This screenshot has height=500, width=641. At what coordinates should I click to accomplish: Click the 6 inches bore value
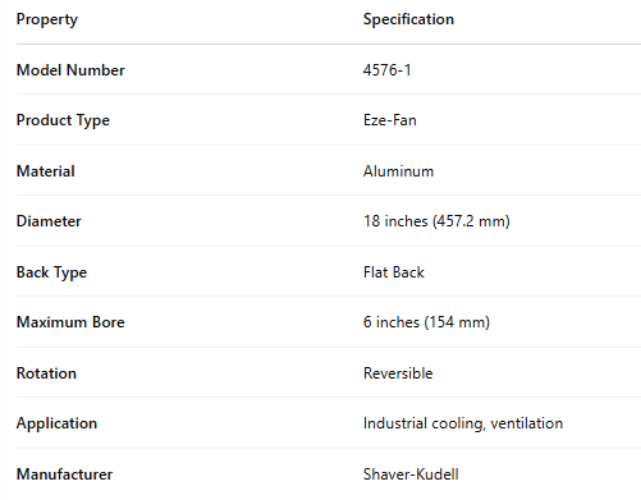pyautogui.click(x=426, y=322)
